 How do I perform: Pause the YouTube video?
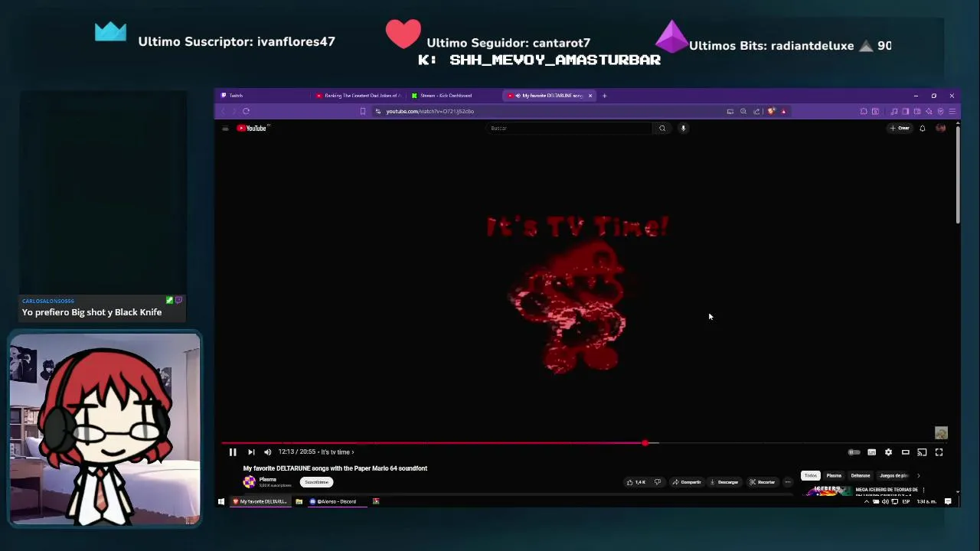pyautogui.click(x=233, y=452)
